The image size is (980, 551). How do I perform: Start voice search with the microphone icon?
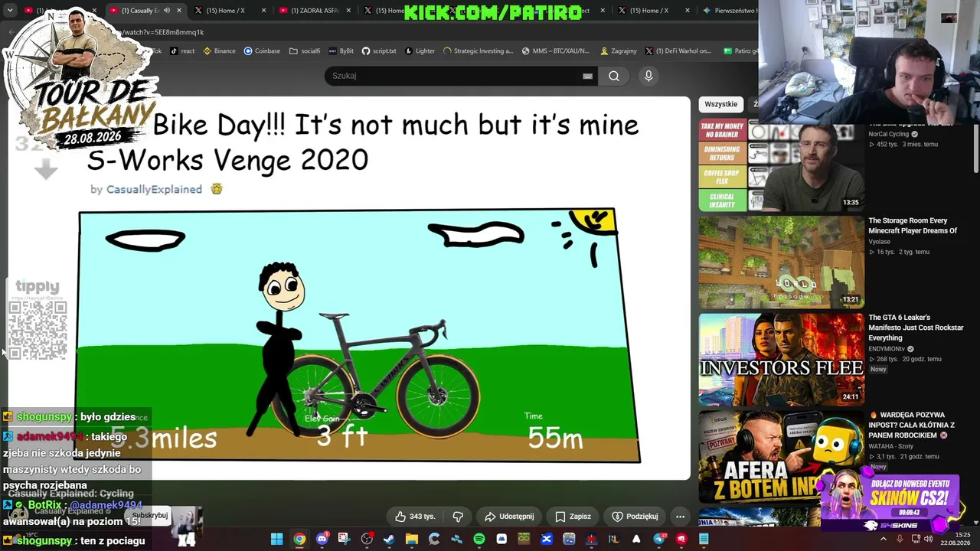648,76
